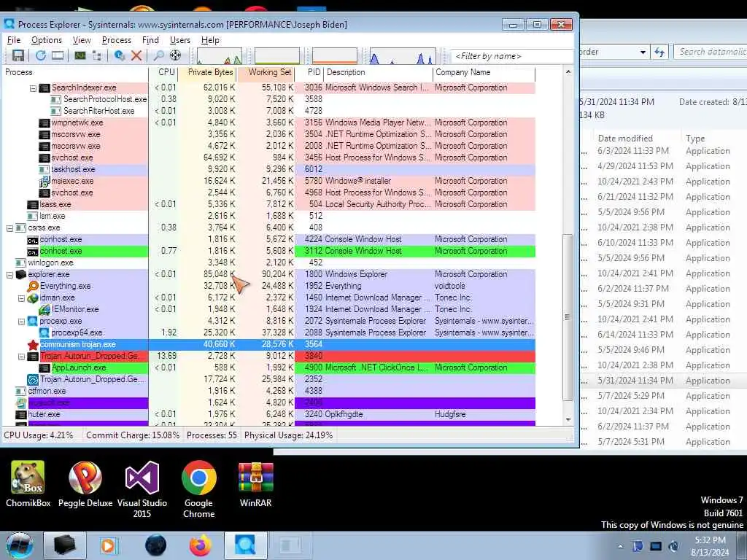Select the AppLaunch.exe process row
Viewport: 747px width, 560px height.
click(269, 367)
